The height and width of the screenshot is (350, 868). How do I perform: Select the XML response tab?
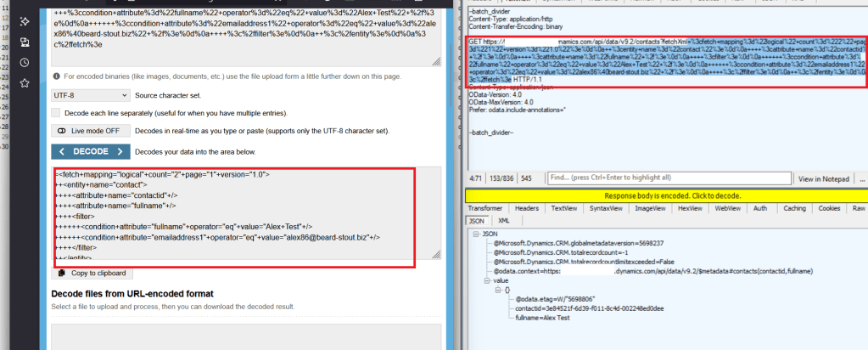pyautogui.click(x=504, y=220)
